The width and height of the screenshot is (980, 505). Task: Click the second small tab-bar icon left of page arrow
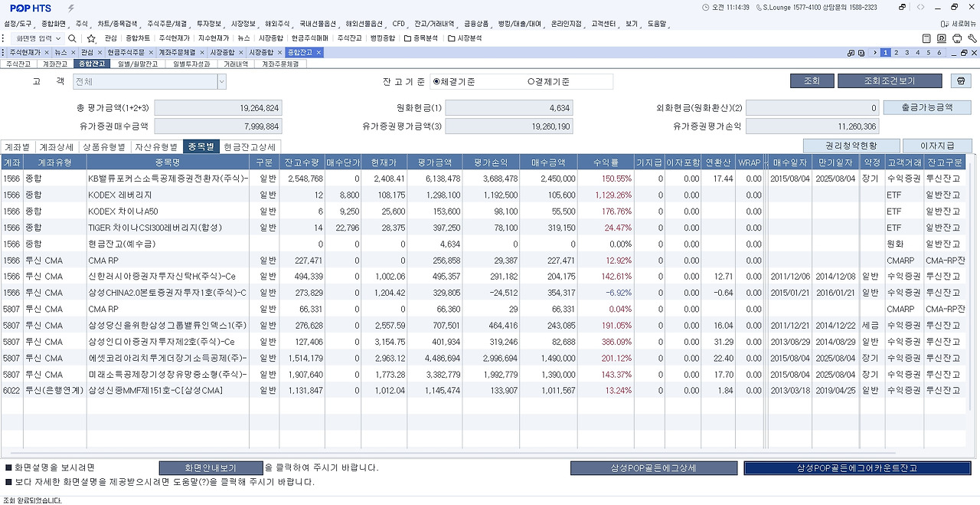click(x=862, y=52)
